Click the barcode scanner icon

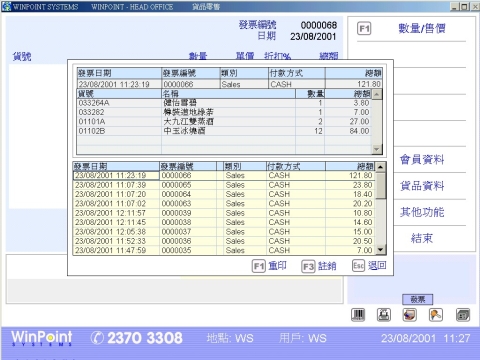point(358,315)
